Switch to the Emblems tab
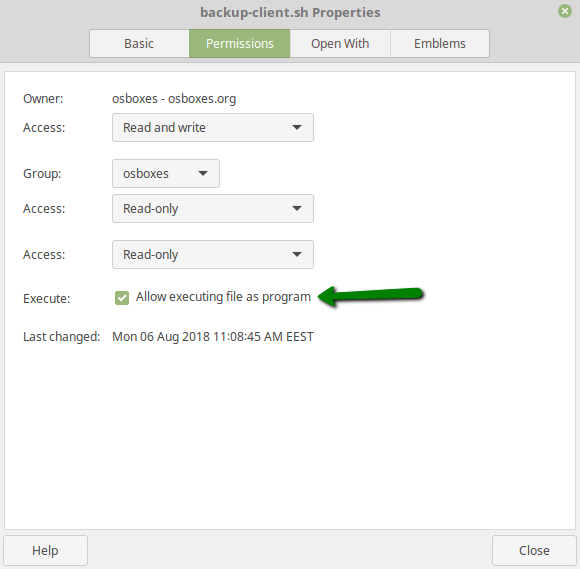 [x=440, y=44]
